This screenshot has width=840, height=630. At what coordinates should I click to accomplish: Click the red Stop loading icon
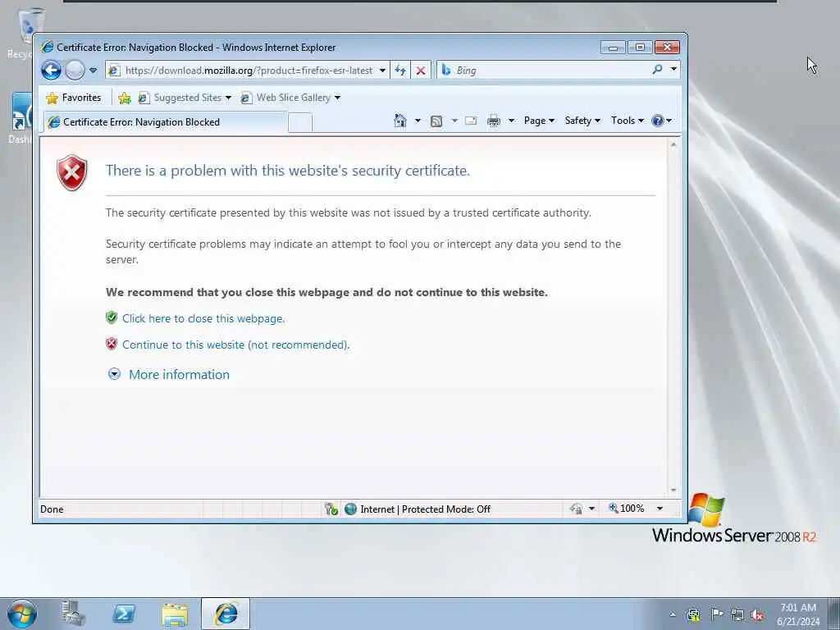point(421,71)
